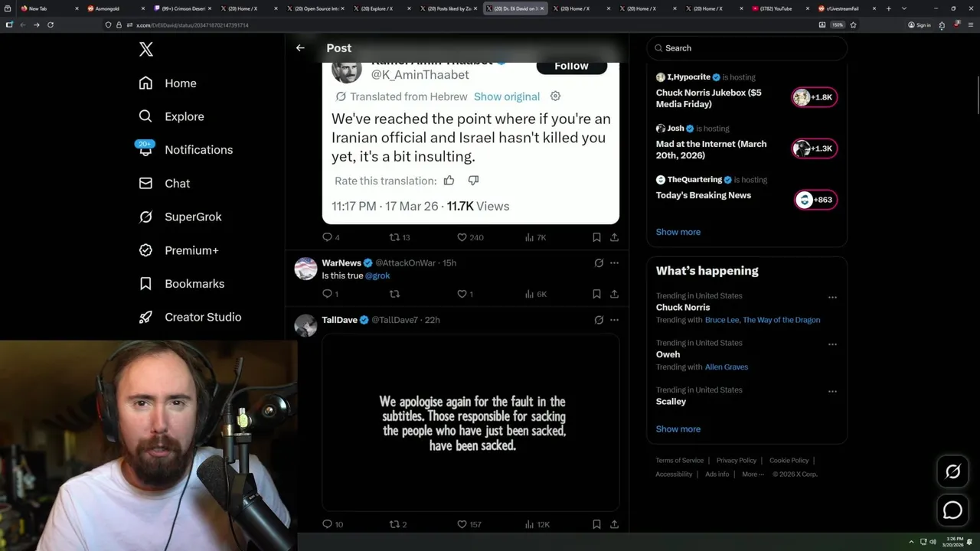This screenshot has width=980, height=551.
Task: Like the post with 240 likes
Action: click(x=470, y=237)
